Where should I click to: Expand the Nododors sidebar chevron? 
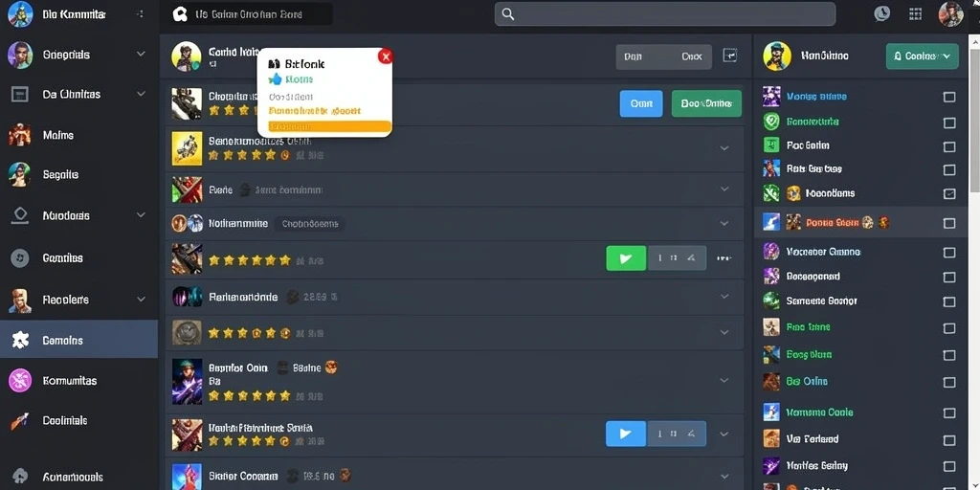click(141, 215)
